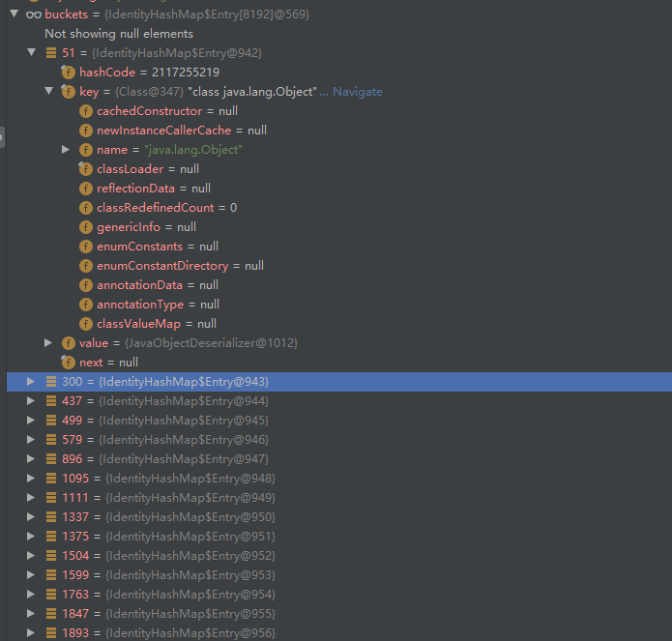Image resolution: width=672 pixels, height=641 pixels.
Task: Expand entry 1893 IdentityHashMap$Entry@956
Action: 31,632
